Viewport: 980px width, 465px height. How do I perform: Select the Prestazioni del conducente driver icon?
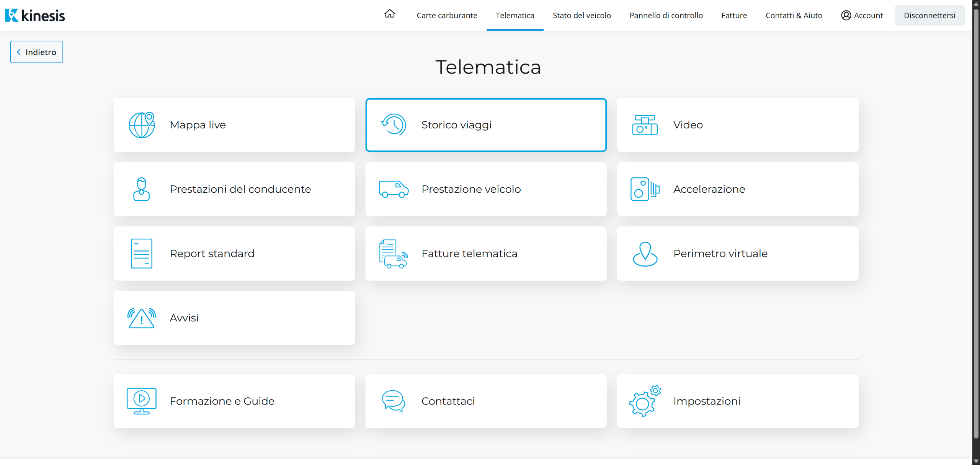click(x=141, y=189)
